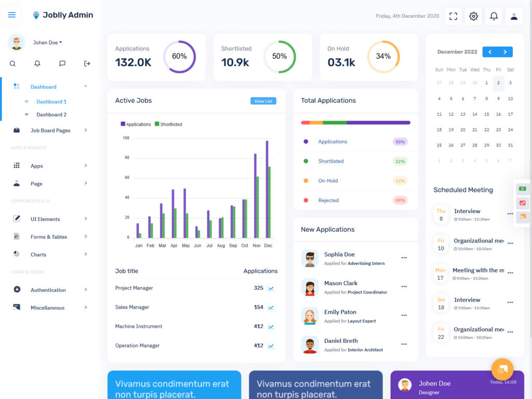This screenshot has width=532, height=399.
Task: Open the search icon under Johen Doe
Action: [x=11, y=63]
